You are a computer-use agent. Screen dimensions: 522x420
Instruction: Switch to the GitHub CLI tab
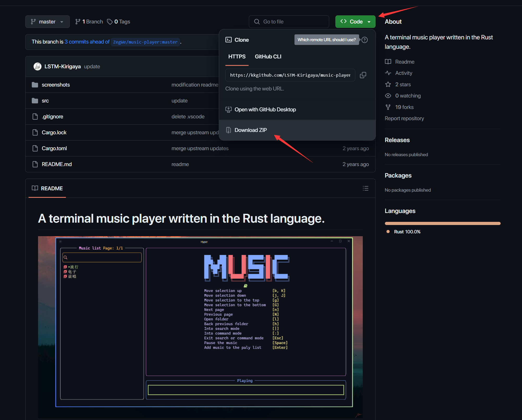pyautogui.click(x=268, y=57)
